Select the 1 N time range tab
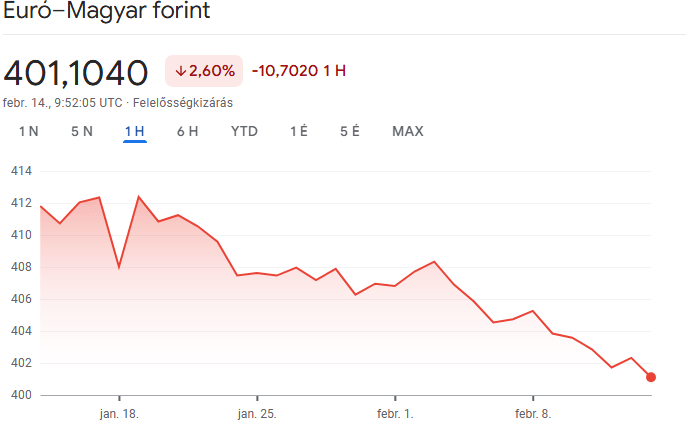686x438 pixels. [29, 131]
